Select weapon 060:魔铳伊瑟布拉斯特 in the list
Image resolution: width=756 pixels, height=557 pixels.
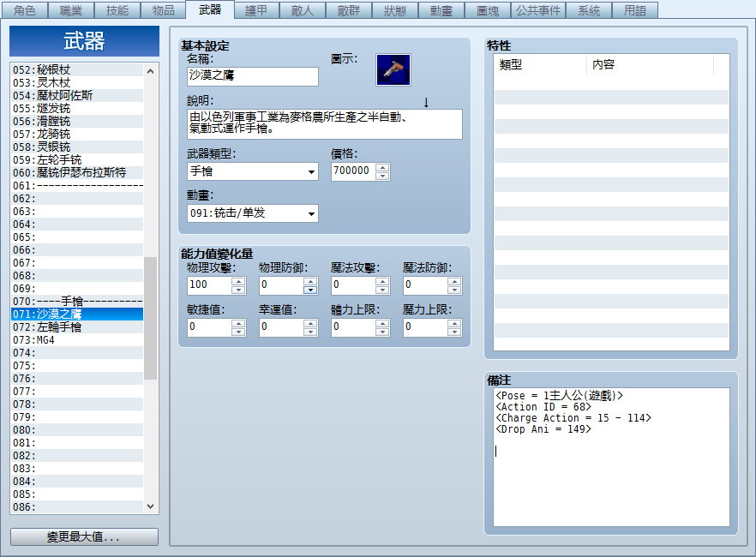pos(77,172)
